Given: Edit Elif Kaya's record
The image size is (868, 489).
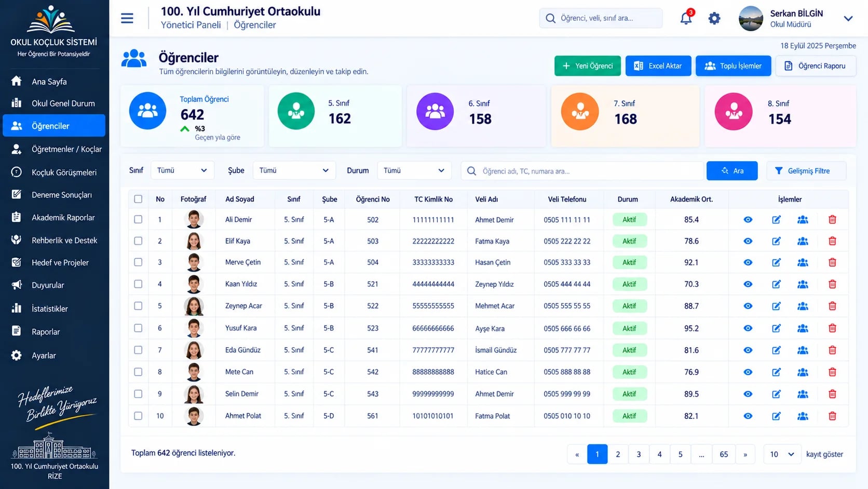Looking at the screenshot, I should click(776, 241).
